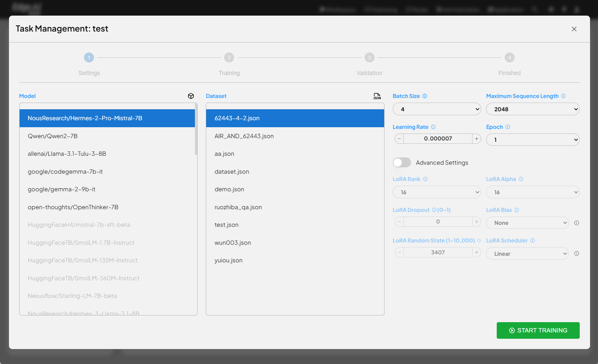Click the START TRAINING button

coord(538,330)
